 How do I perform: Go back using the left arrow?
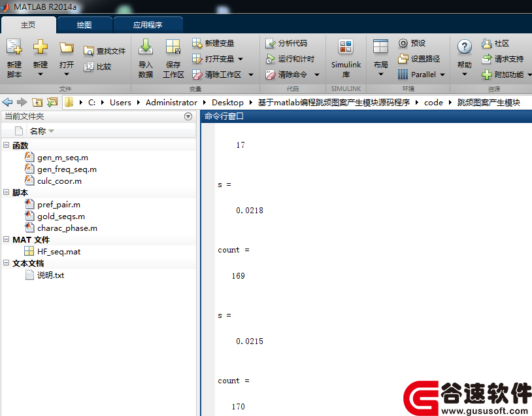coord(7,102)
